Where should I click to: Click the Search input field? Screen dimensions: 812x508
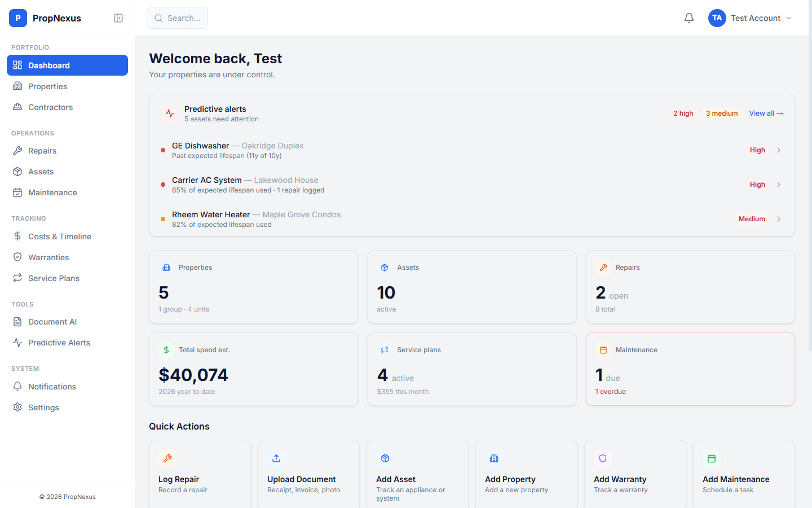pos(180,17)
